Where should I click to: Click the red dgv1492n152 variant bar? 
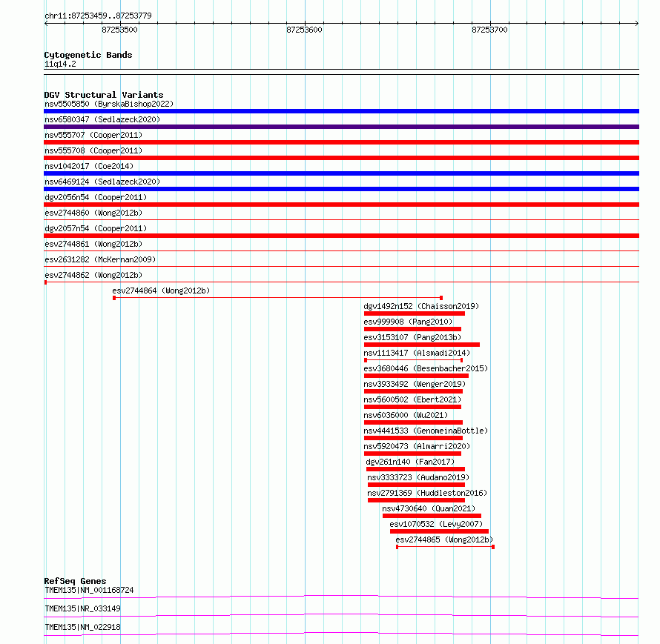point(415,313)
